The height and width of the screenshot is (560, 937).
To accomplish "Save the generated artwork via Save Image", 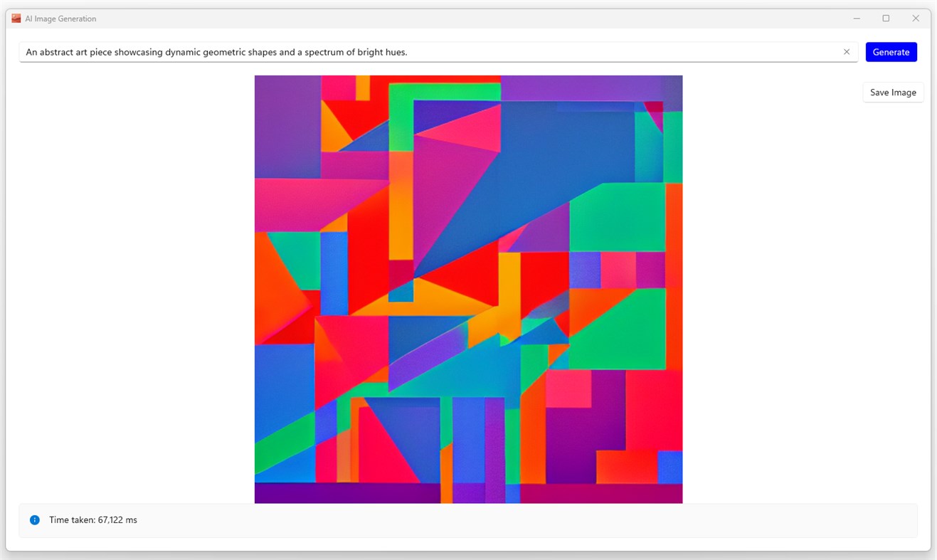I will 893,92.
